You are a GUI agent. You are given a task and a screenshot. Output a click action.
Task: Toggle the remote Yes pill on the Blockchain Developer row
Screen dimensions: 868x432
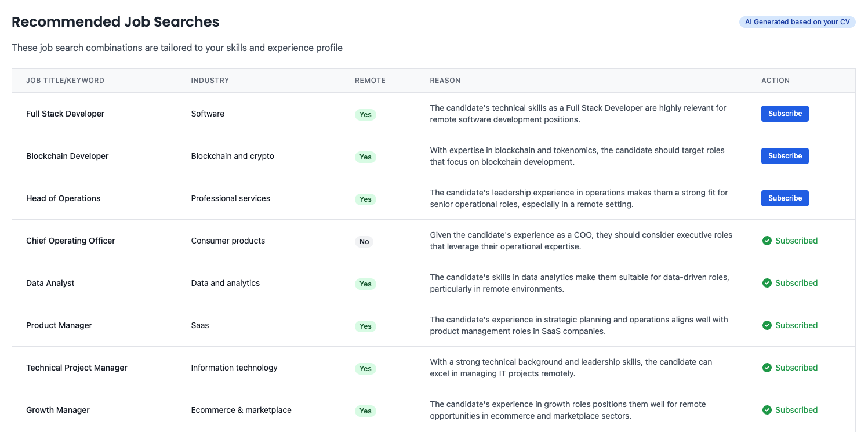365,157
